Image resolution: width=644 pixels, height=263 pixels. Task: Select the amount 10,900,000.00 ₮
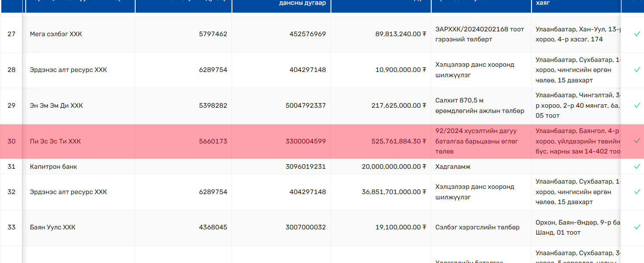[401, 70]
